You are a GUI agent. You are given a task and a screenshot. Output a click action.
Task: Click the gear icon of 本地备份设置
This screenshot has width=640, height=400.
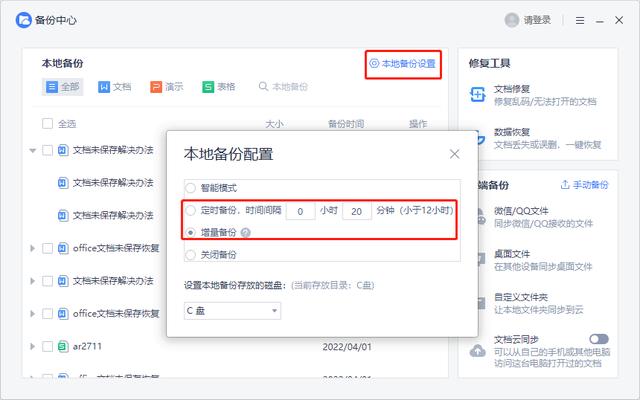(374, 64)
